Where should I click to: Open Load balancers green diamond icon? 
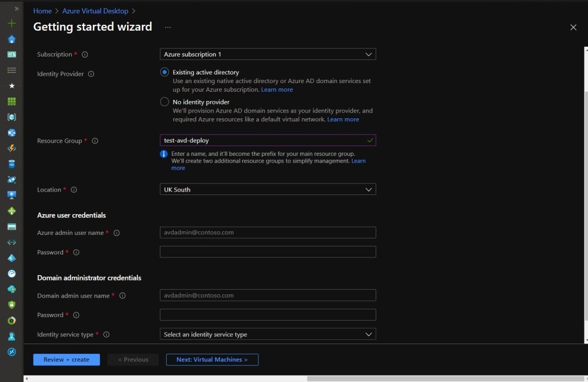click(x=12, y=211)
